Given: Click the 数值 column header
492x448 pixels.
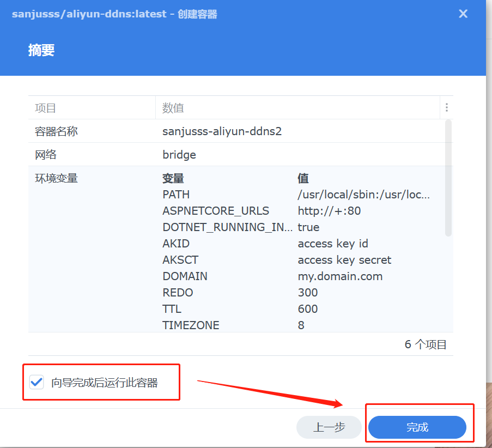Looking at the screenshot, I should tap(173, 107).
